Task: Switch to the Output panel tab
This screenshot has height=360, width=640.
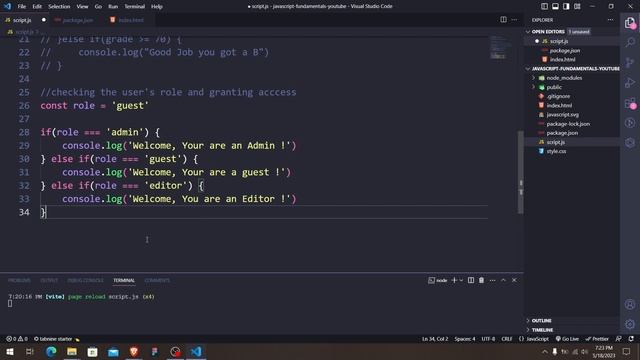Action: tap(49, 280)
